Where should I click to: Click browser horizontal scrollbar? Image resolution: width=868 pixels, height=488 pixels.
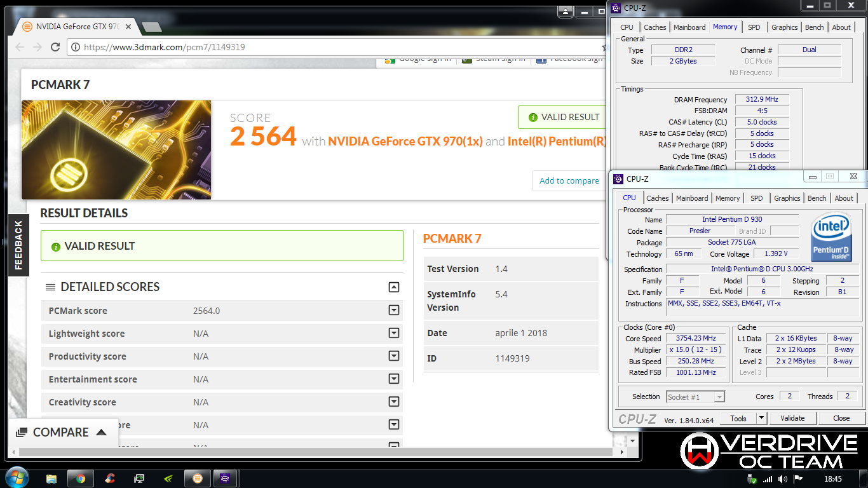coord(315,452)
